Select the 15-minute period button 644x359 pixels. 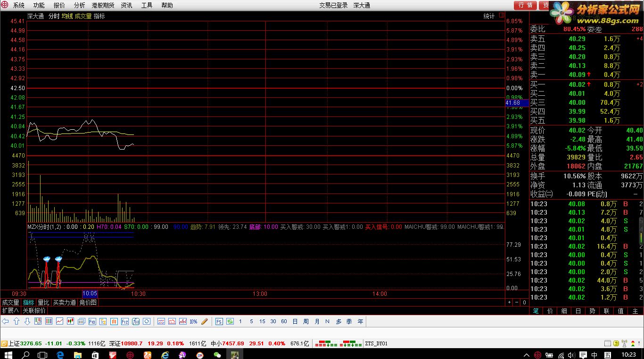point(262,321)
